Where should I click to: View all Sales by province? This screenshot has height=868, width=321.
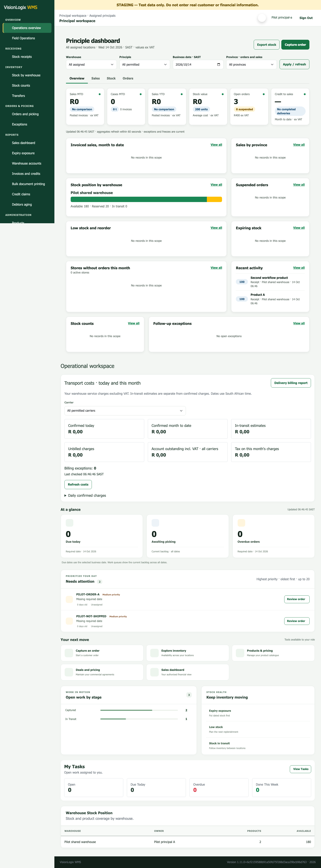[x=299, y=145]
